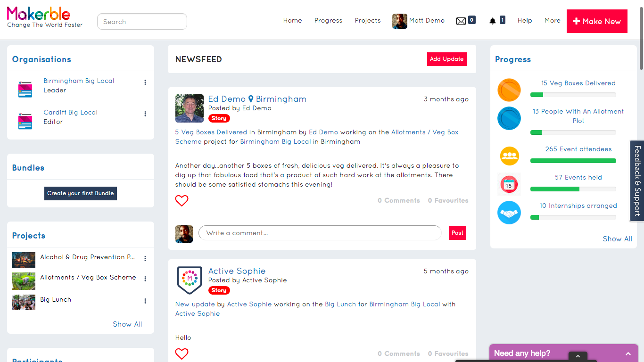Open Matt Demo profile menu
This screenshot has width=644, height=362.
(427, 21)
